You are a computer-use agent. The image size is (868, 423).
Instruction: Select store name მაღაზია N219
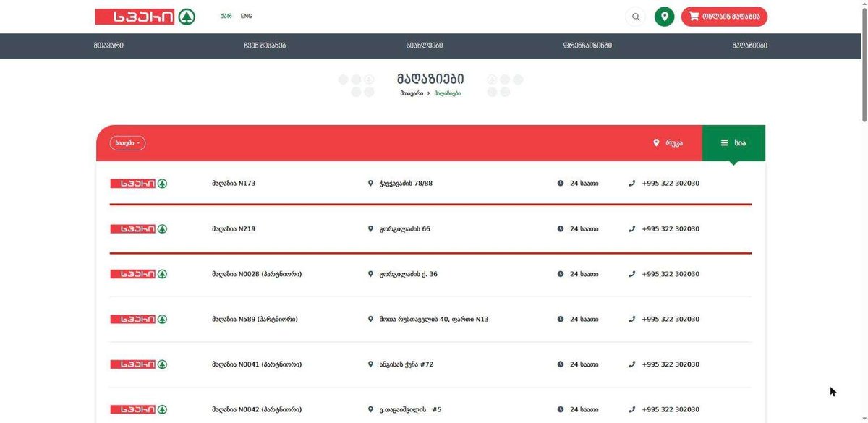pos(234,229)
